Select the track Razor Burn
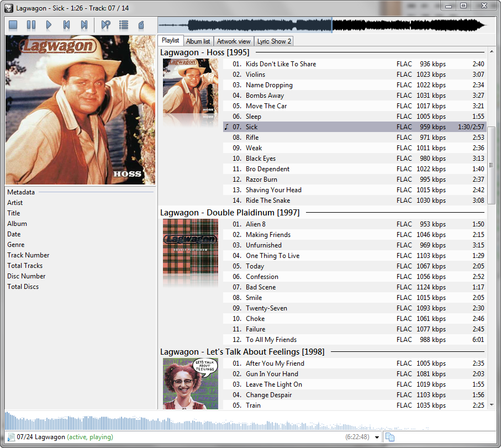This screenshot has width=501, height=448. pyautogui.click(x=355, y=180)
